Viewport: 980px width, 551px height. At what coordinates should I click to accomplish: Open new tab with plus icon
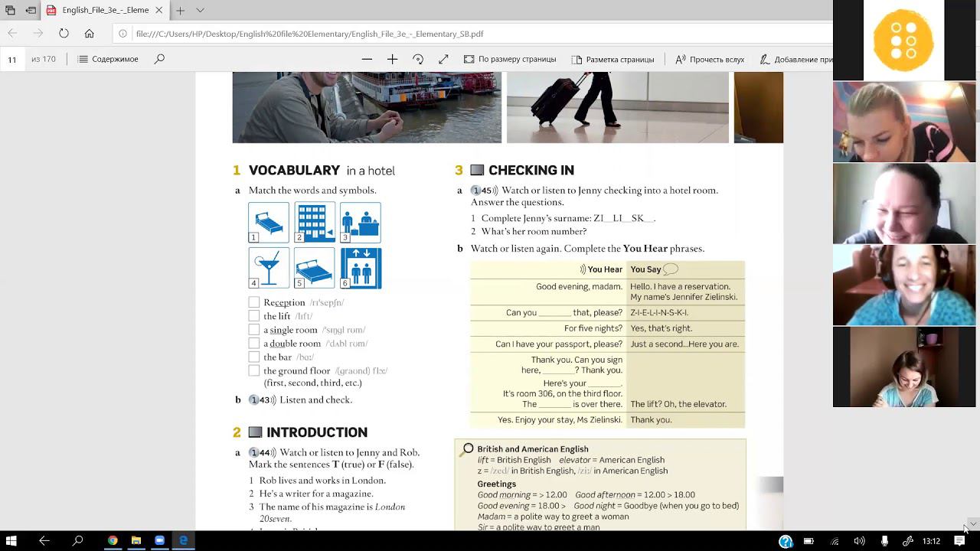click(x=180, y=11)
